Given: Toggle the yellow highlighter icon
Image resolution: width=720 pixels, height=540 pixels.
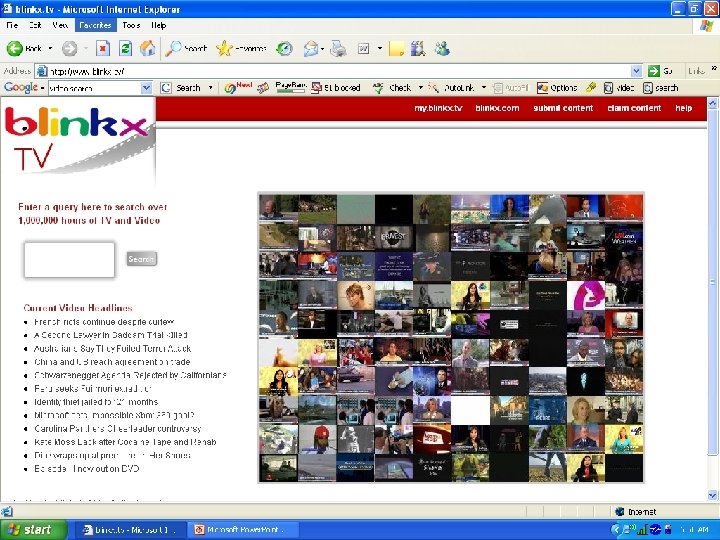Looking at the screenshot, I should coord(591,87).
